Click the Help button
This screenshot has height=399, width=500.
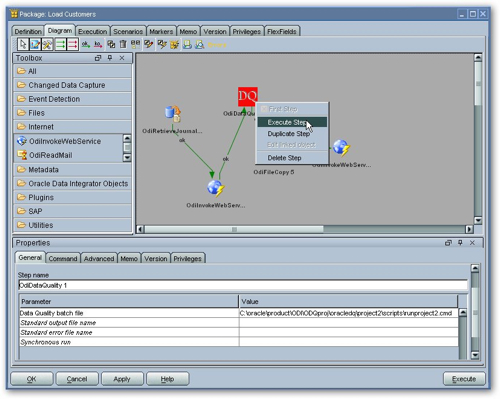[x=167, y=379]
